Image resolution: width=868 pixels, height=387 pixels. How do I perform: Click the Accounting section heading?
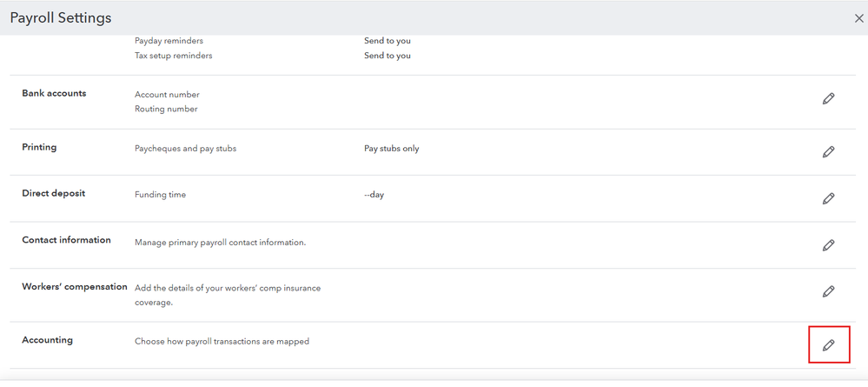click(47, 340)
